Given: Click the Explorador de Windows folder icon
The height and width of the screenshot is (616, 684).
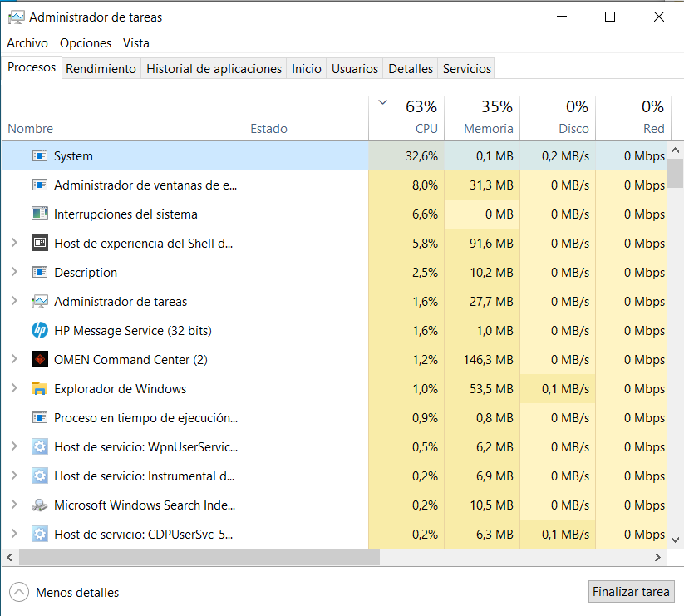Looking at the screenshot, I should pyautogui.click(x=40, y=389).
